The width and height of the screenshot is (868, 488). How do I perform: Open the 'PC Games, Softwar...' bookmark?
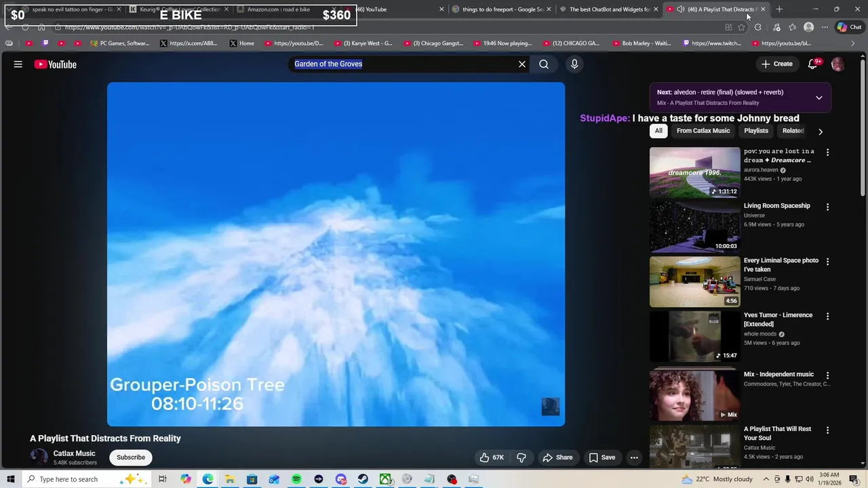pyautogui.click(x=119, y=43)
